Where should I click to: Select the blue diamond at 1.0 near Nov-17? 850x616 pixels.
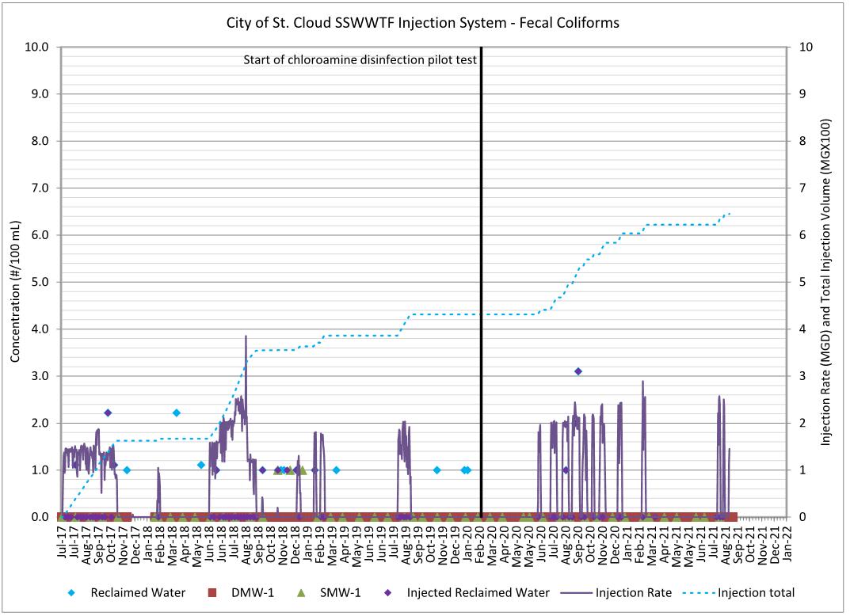[x=127, y=470]
